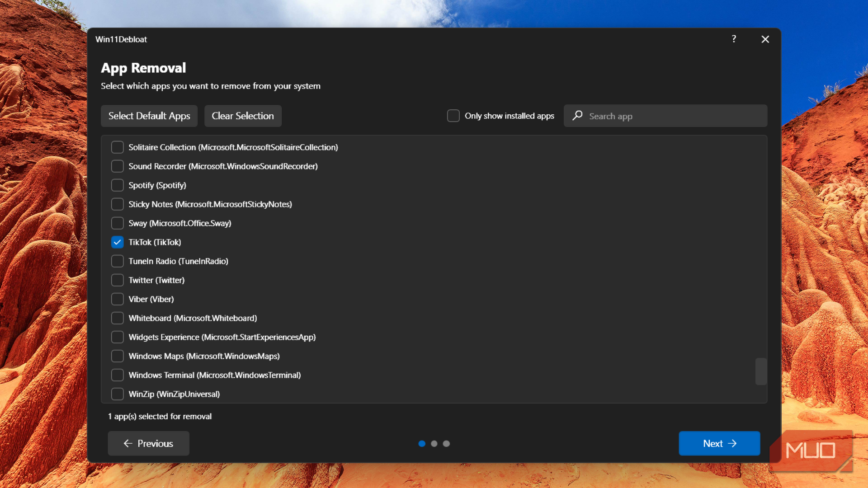
Task: Check the Windows Maps checkbox
Action: coord(118,356)
